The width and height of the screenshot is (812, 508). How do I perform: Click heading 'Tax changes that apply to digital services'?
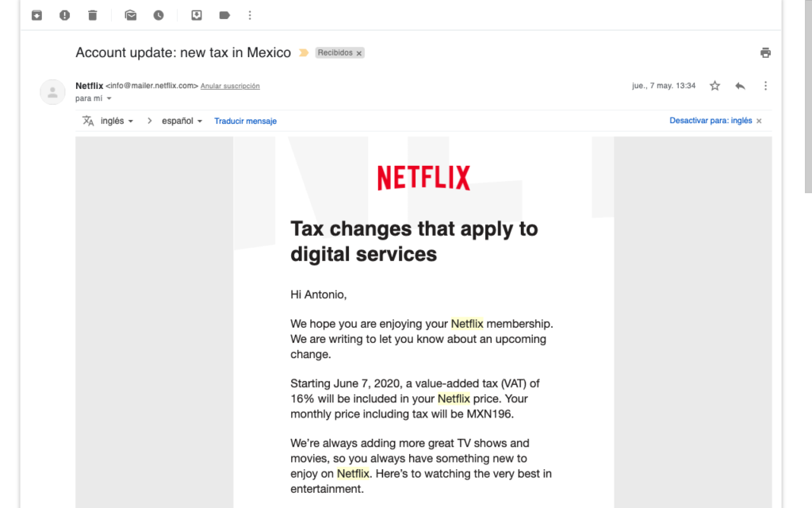click(x=414, y=241)
